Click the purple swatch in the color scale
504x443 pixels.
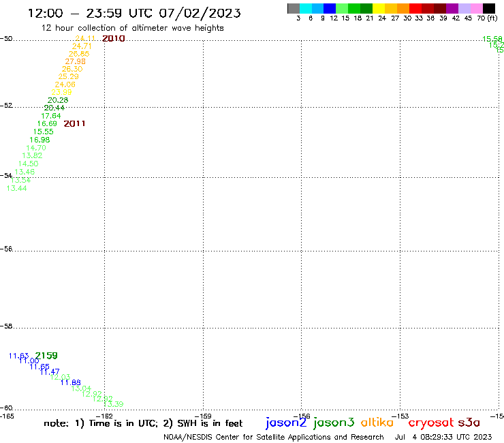[452, 8]
